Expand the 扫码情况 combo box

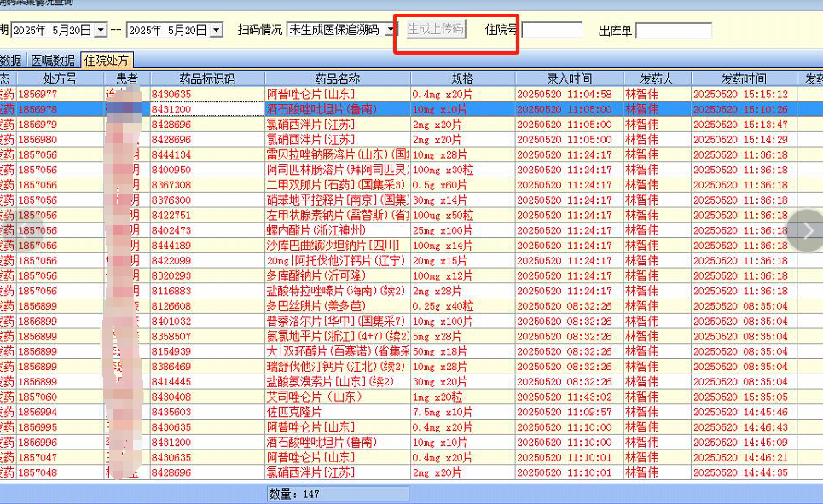(390, 30)
